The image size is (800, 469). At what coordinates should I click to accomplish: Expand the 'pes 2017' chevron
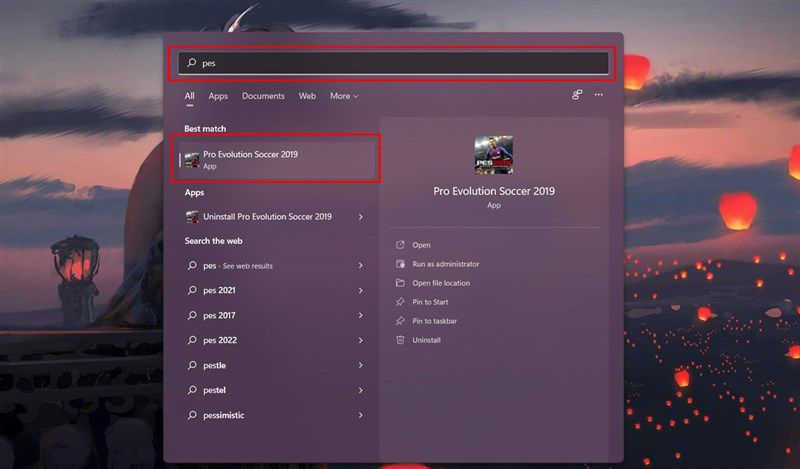coord(361,315)
